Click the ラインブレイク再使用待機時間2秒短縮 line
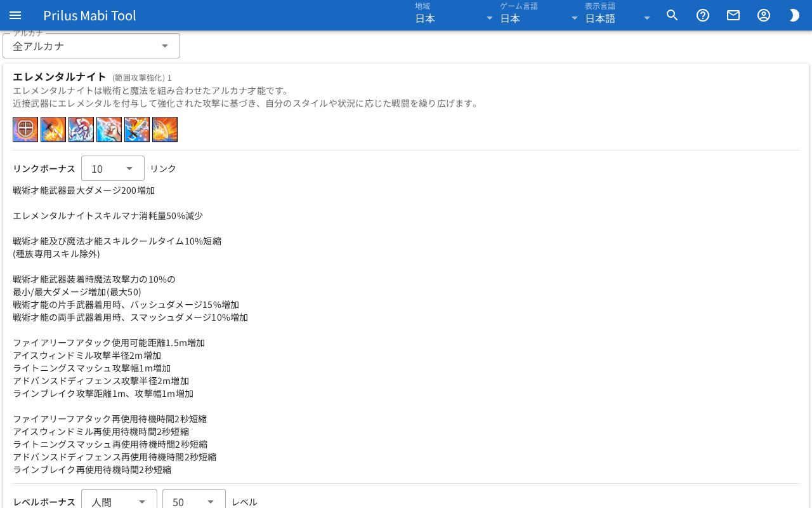This screenshot has height=508, width=812. pyautogui.click(x=92, y=470)
